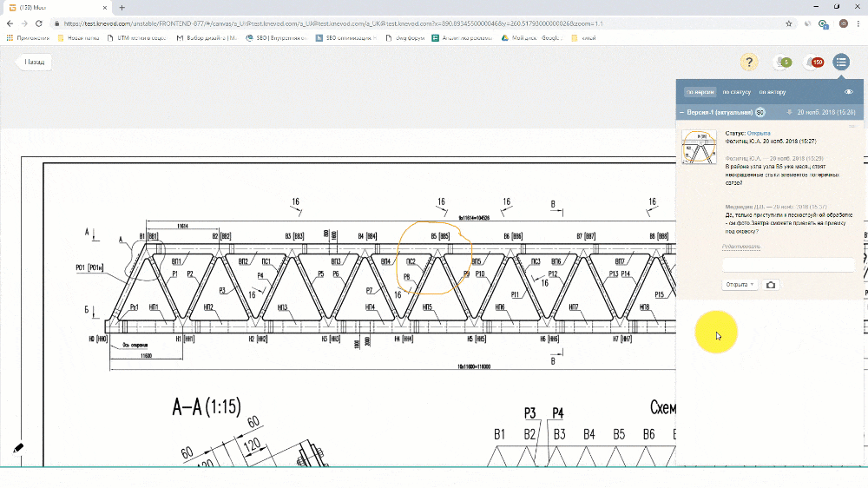Open the 'SEO оптимизация' bookmark
868x488 pixels.
346,38
